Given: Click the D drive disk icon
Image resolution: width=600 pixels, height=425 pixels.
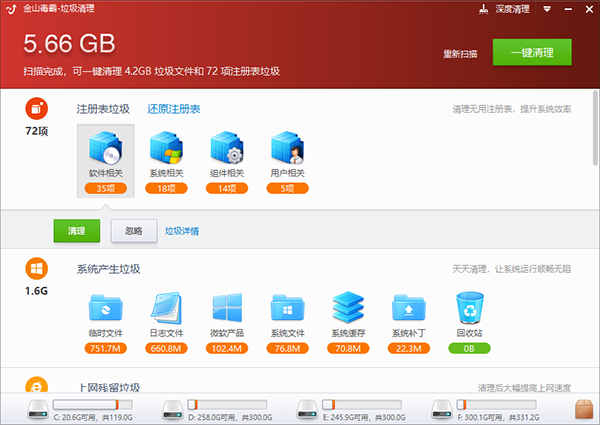Looking at the screenshot, I should tap(173, 410).
